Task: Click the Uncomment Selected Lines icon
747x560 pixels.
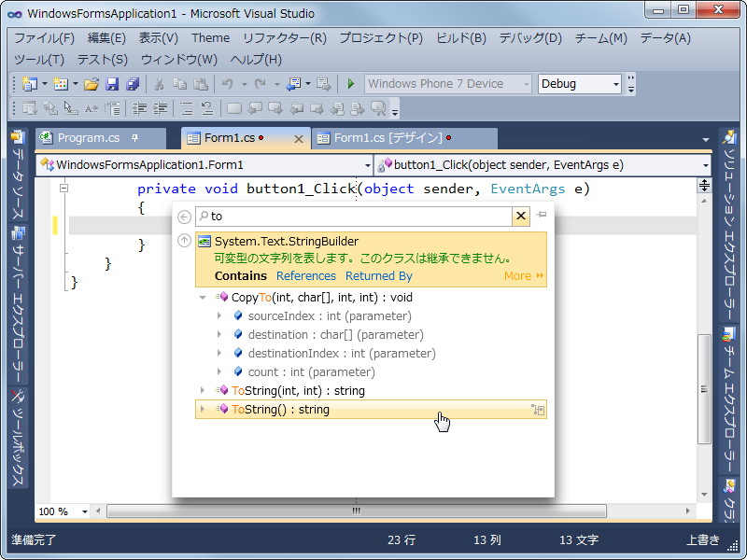Action: click(x=206, y=109)
